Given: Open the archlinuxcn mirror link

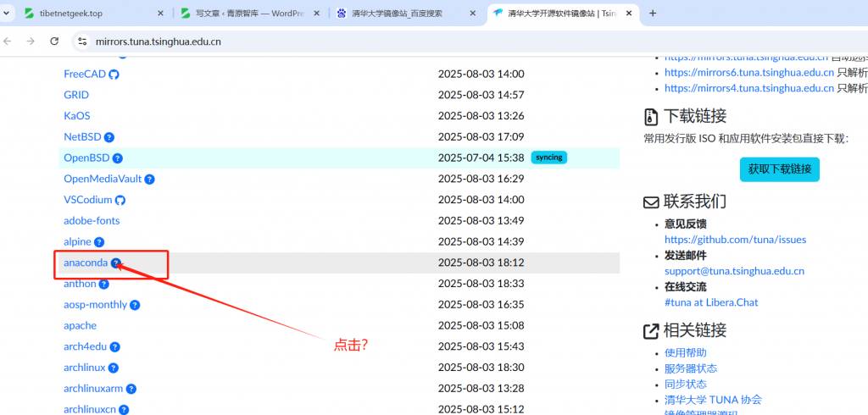Looking at the screenshot, I should pyautogui.click(x=90, y=410).
